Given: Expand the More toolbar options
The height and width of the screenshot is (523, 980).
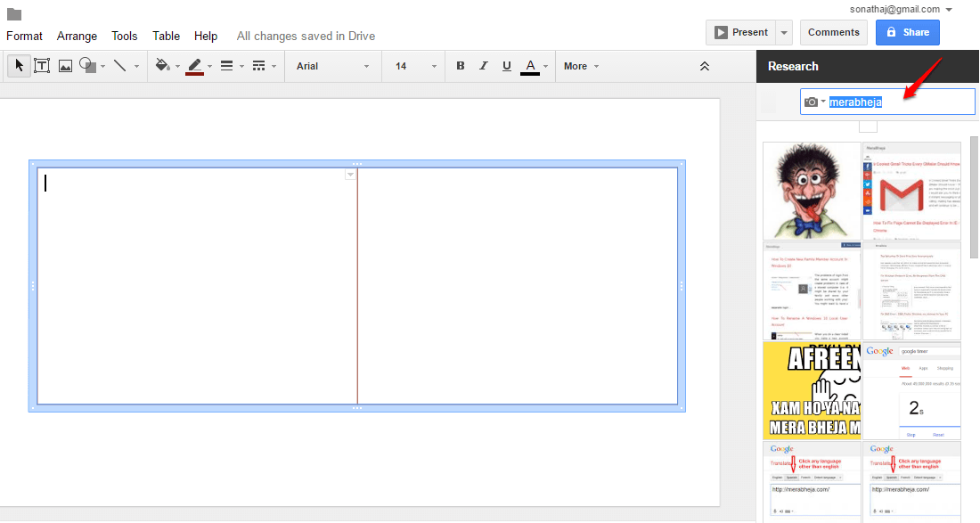Looking at the screenshot, I should click(581, 66).
